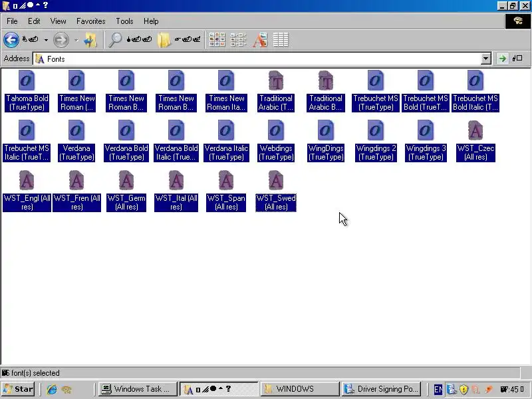Viewport: 532px width, 399px height.
Task: Switch to Windows Task Manager taskbar button
Action: coord(138,389)
